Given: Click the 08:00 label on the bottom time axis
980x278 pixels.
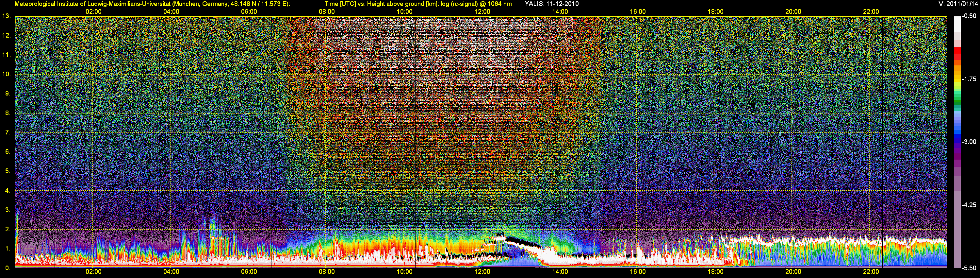Looking at the screenshot, I should [327, 272].
